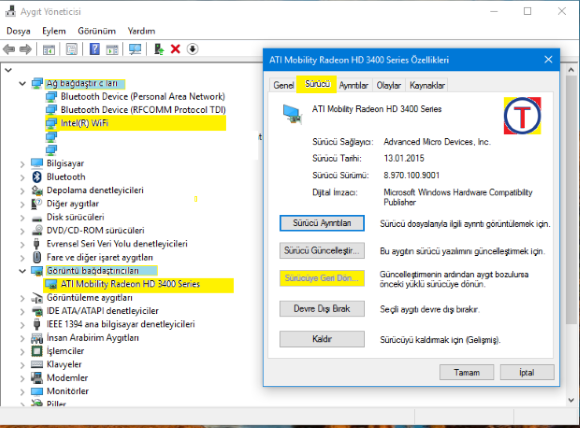Click the vertical scrollbar down arrow

[571, 400]
